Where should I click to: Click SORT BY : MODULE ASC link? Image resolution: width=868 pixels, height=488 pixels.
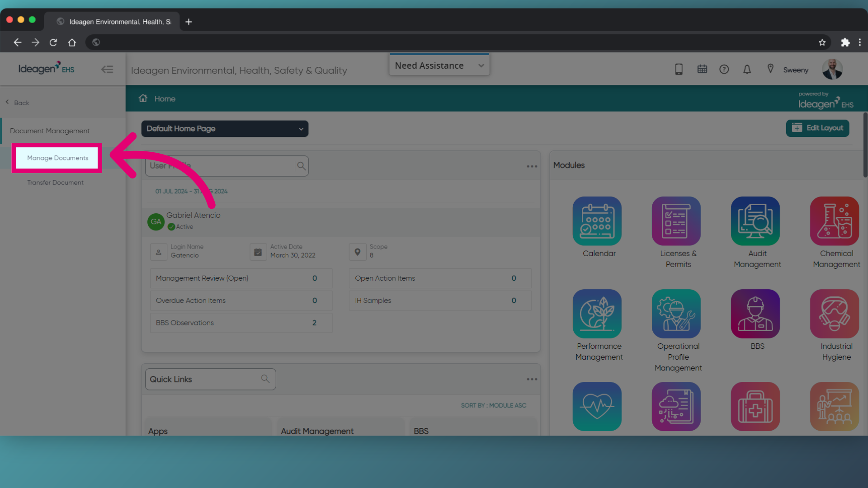click(x=493, y=405)
